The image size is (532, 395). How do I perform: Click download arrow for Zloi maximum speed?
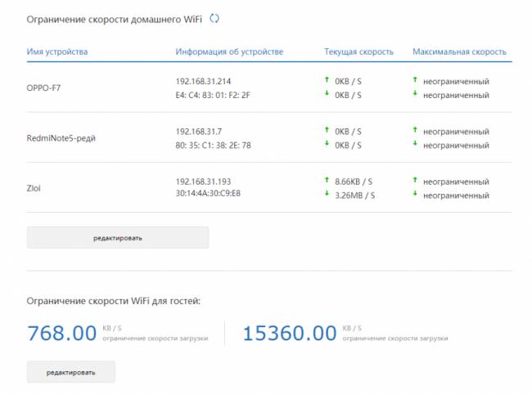click(416, 195)
